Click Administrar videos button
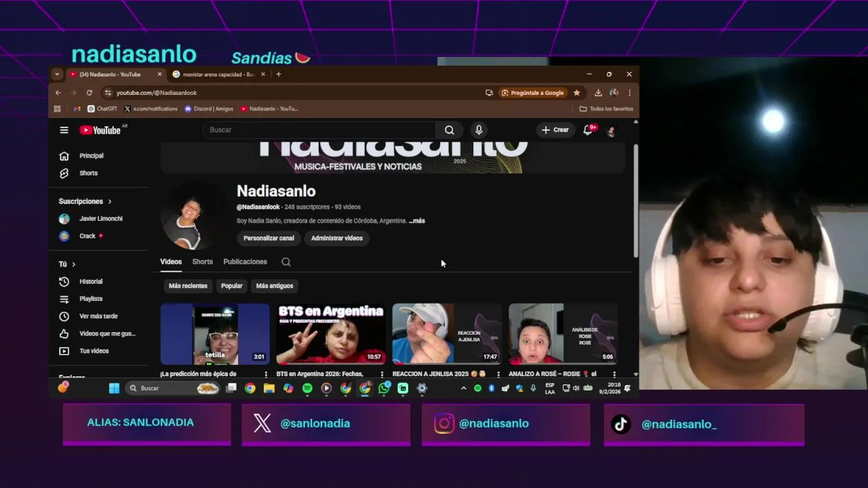 (337, 238)
